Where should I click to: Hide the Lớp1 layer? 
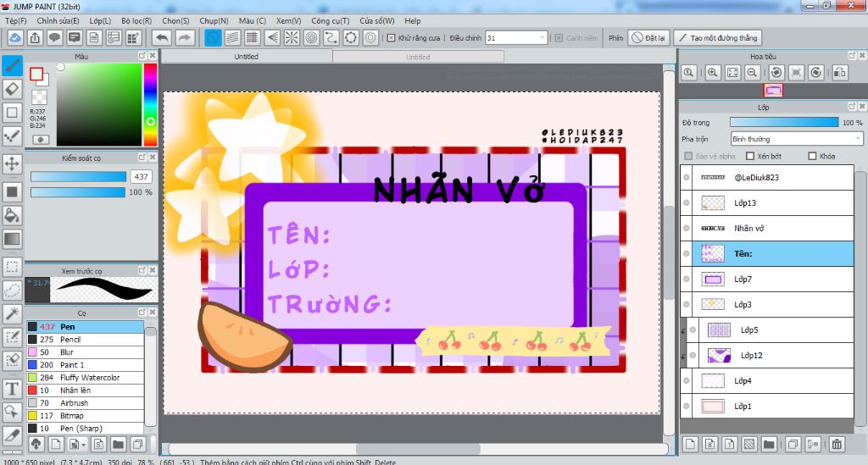[687, 407]
